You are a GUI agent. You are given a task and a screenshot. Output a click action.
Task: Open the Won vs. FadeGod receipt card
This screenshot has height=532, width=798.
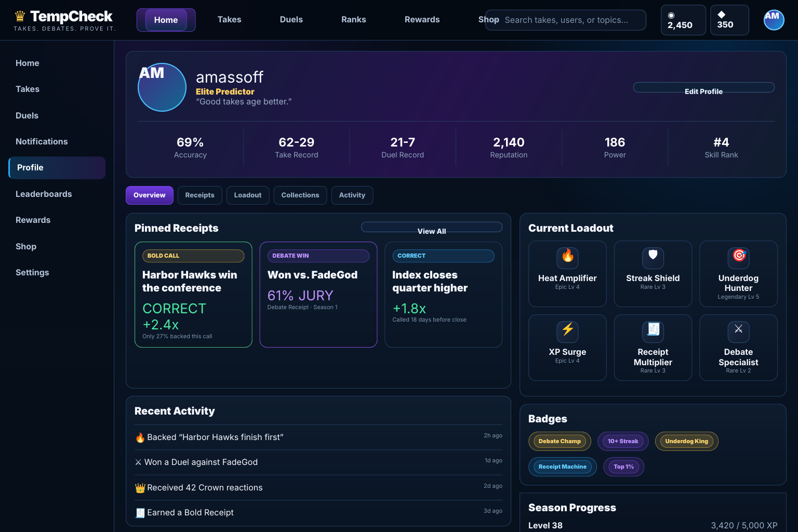tap(318, 295)
